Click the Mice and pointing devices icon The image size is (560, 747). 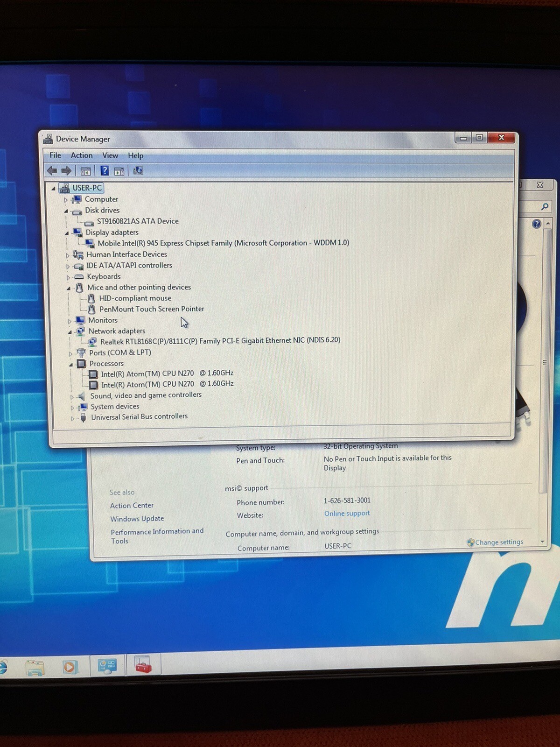(x=80, y=288)
